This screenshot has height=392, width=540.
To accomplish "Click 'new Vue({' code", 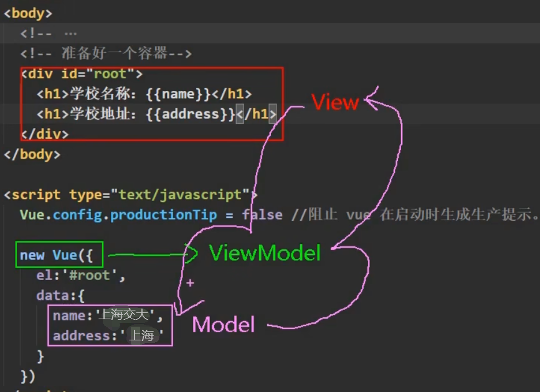I will click(x=57, y=255).
